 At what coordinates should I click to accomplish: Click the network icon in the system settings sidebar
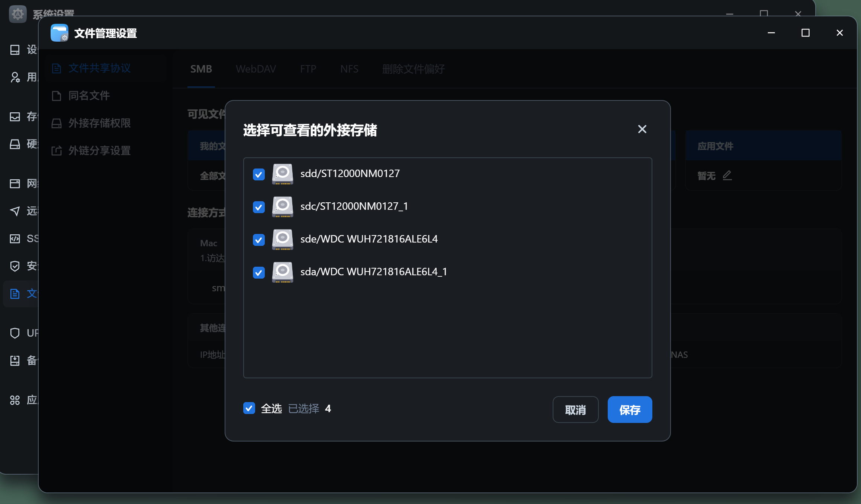tap(15, 184)
